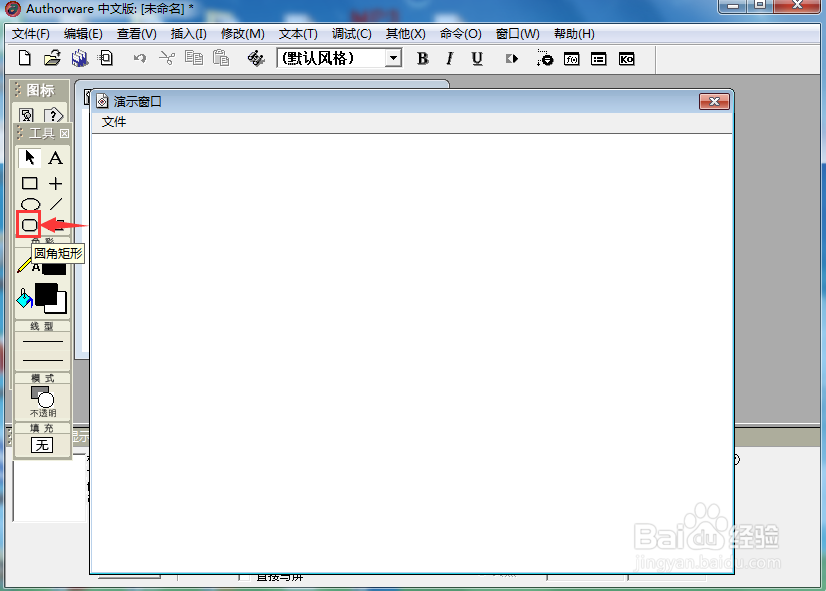Open foreground background fill color swatch
The height and width of the screenshot is (591, 826).
tap(51, 298)
